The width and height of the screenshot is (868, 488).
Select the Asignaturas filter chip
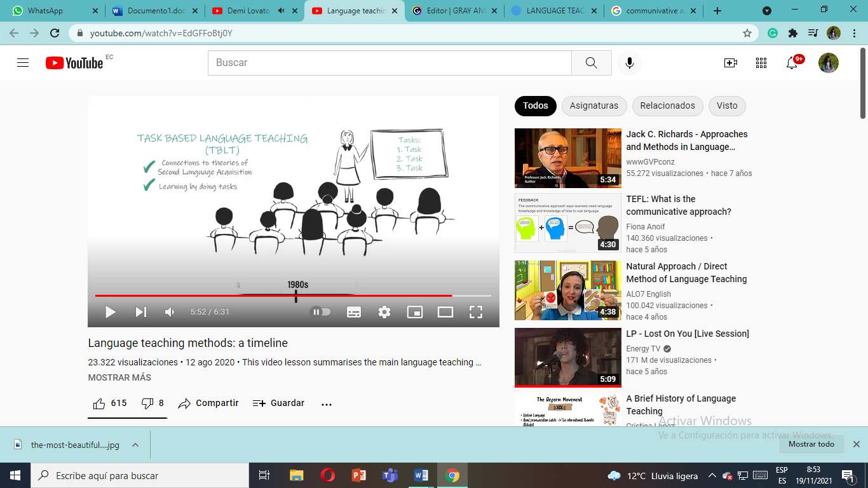pos(594,106)
